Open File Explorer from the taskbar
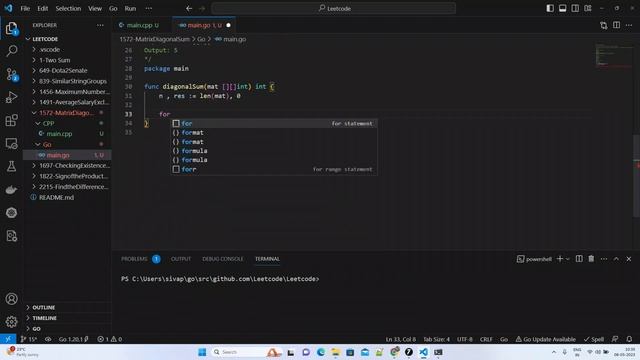 pos(336,352)
